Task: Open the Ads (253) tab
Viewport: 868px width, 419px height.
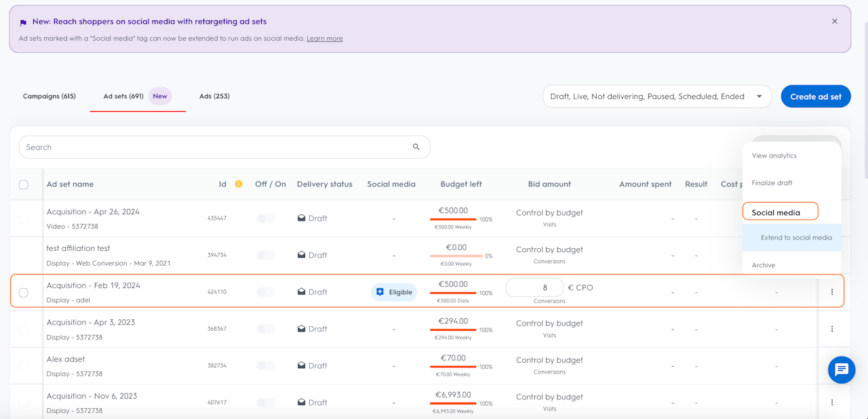Action: tap(214, 96)
